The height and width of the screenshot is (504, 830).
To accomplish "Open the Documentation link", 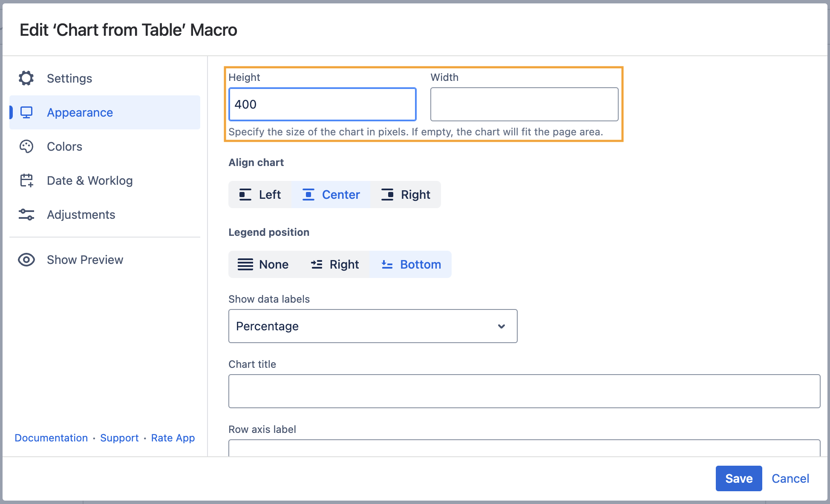I will pyautogui.click(x=51, y=438).
